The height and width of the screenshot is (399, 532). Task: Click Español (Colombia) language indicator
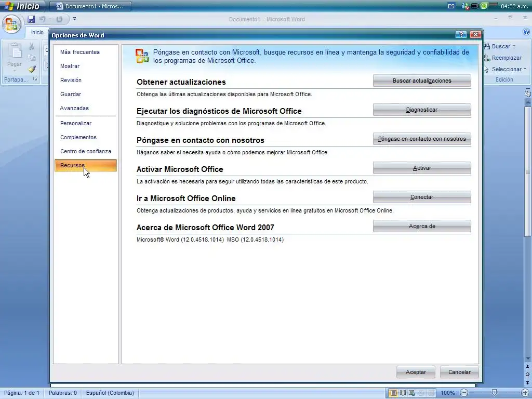coord(110,393)
